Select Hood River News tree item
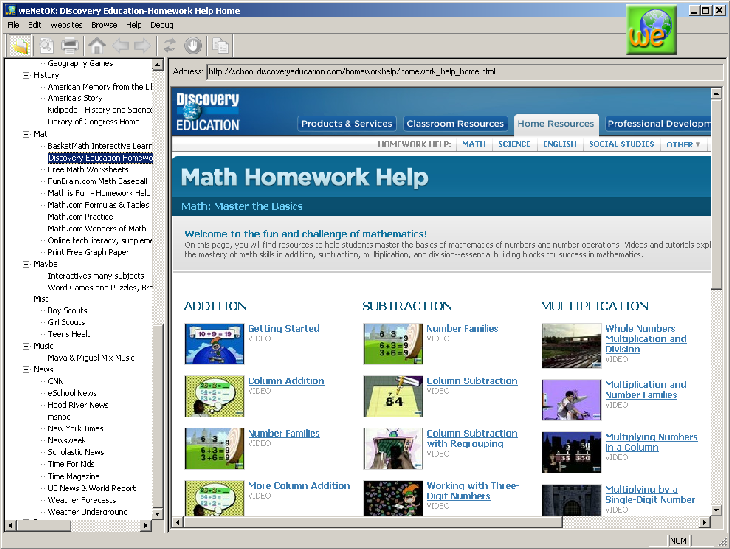The height and width of the screenshot is (549, 730). (x=78, y=405)
